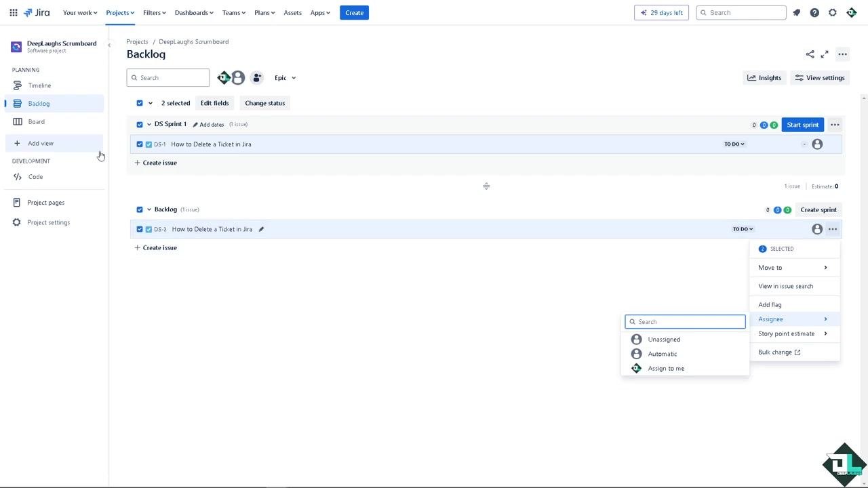Click Add dates on DS Sprint 1

tap(208, 125)
